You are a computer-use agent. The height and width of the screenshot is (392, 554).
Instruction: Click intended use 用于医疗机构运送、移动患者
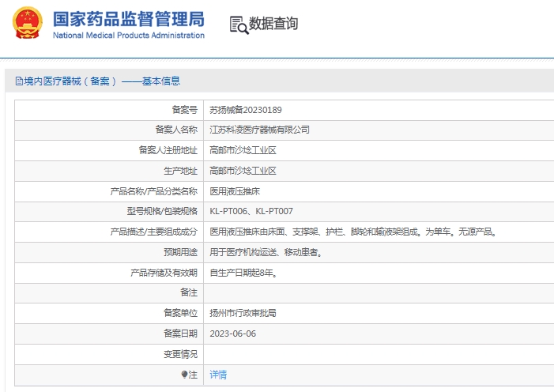pyautogui.click(x=266, y=252)
